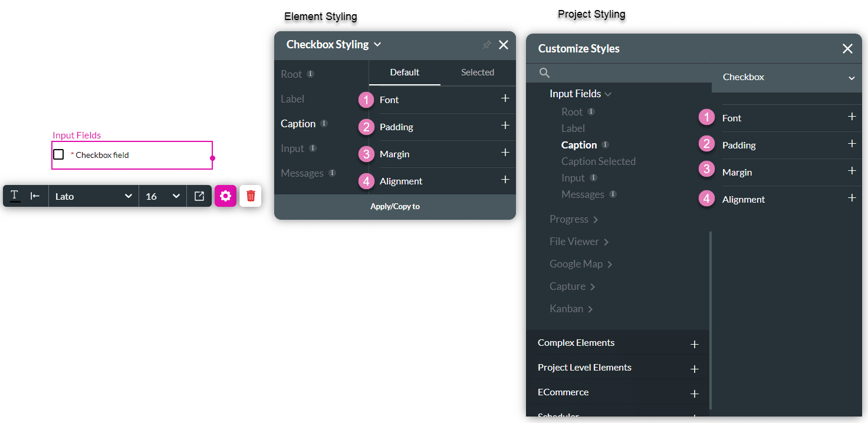
Task: Pin the Checkbox Styling panel
Action: tap(486, 45)
